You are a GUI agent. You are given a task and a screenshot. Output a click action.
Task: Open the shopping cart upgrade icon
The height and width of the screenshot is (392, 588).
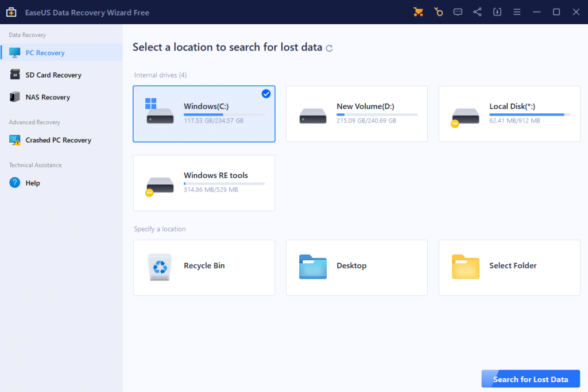[418, 12]
